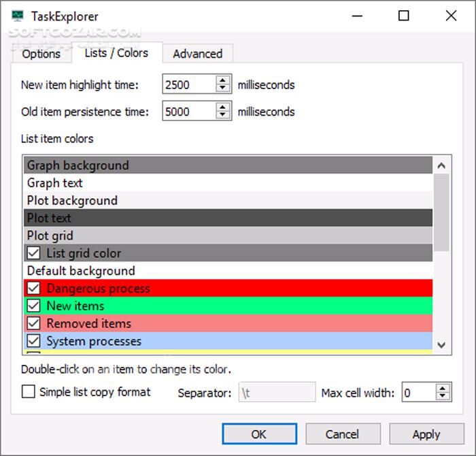Screen dimensions: 476x456
Task: Toggle the List grid color checkbox
Action: click(x=33, y=253)
